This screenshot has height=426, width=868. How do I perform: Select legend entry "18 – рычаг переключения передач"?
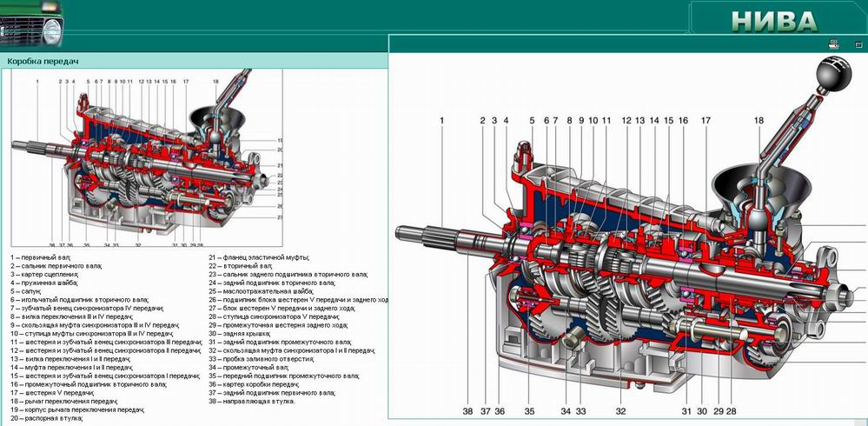64,401
